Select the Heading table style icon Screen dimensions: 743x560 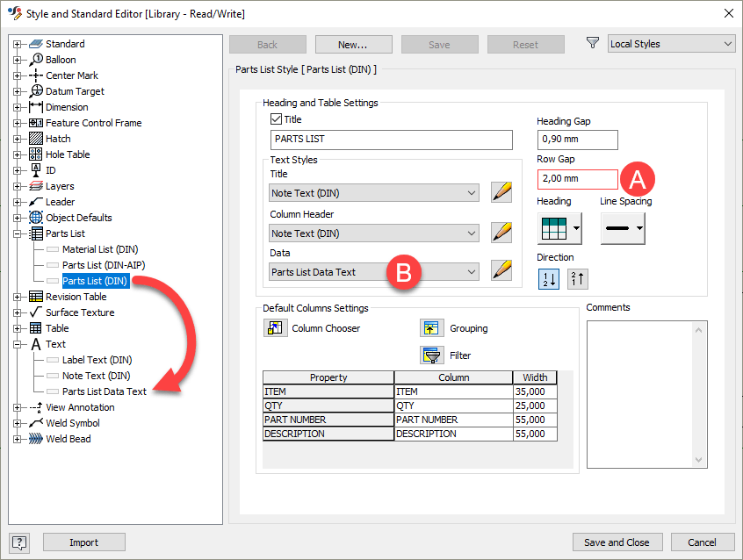click(x=554, y=228)
